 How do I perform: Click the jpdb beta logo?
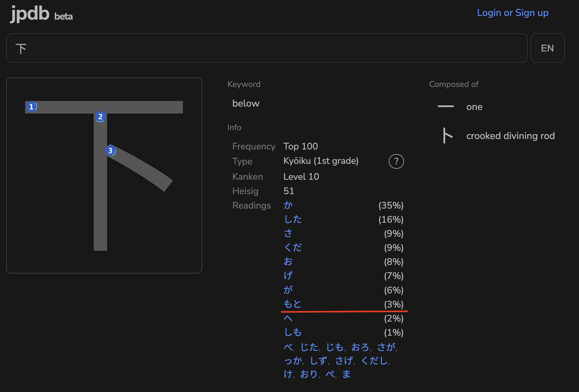pos(42,14)
